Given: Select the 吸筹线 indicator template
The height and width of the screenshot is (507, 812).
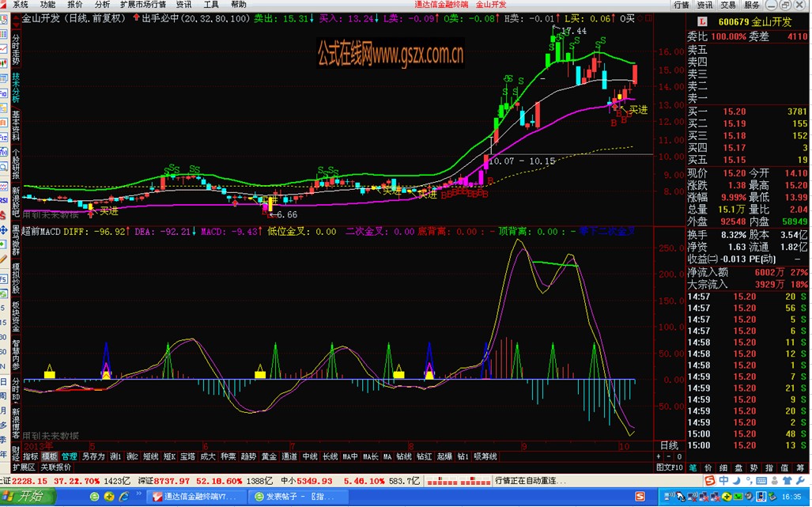Looking at the screenshot, I should point(485,456).
